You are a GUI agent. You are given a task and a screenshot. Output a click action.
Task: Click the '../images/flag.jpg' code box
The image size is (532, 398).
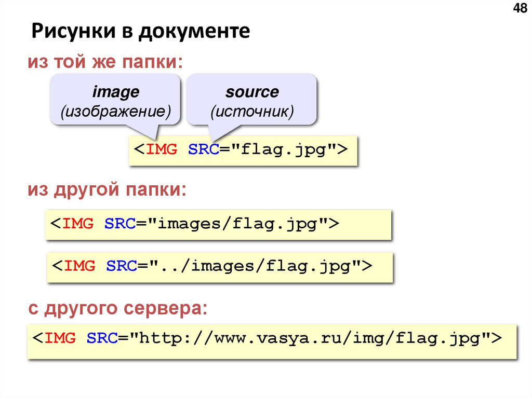(x=218, y=266)
